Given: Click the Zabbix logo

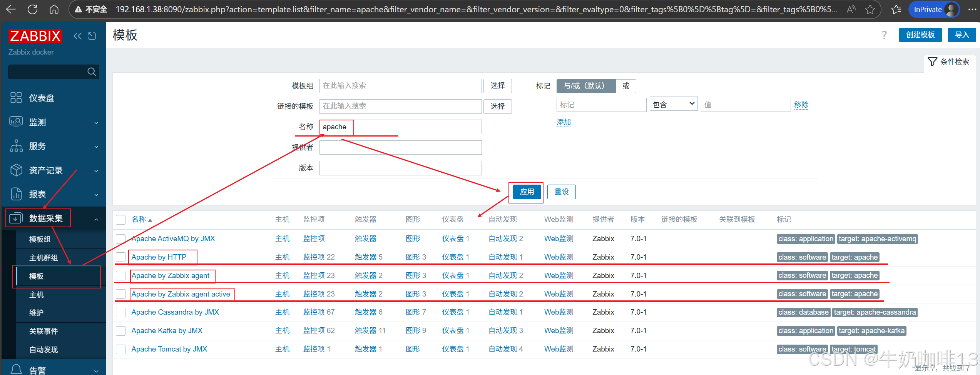Looking at the screenshot, I should (x=35, y=36).
